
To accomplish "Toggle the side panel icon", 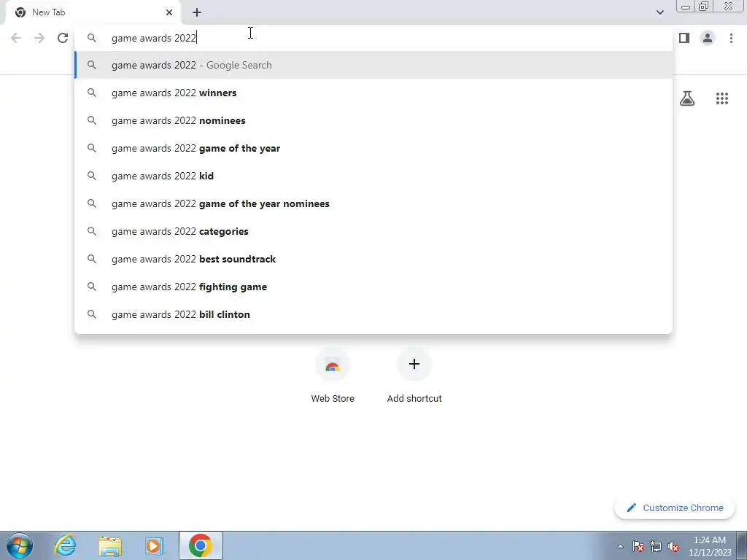I will 684,38.
